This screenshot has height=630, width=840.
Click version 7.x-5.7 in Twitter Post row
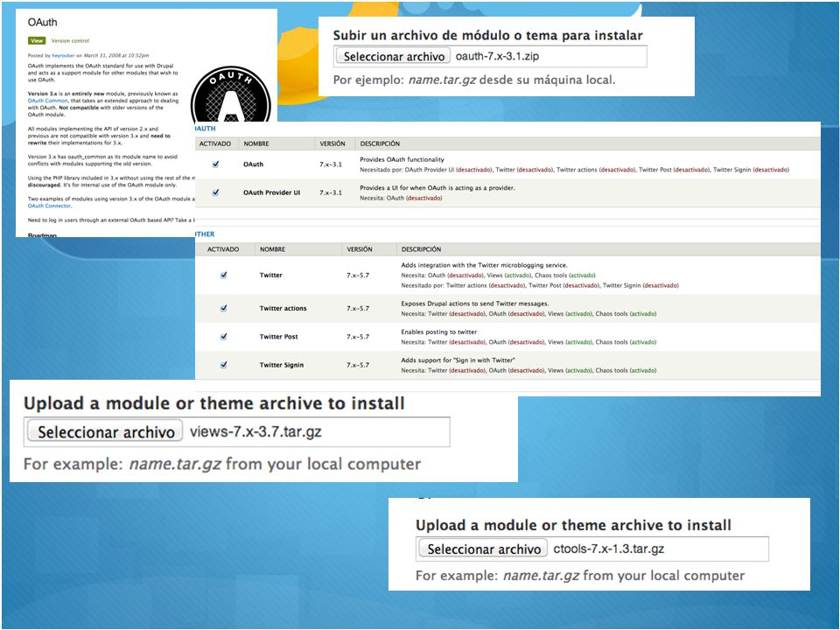pos(358,337)
